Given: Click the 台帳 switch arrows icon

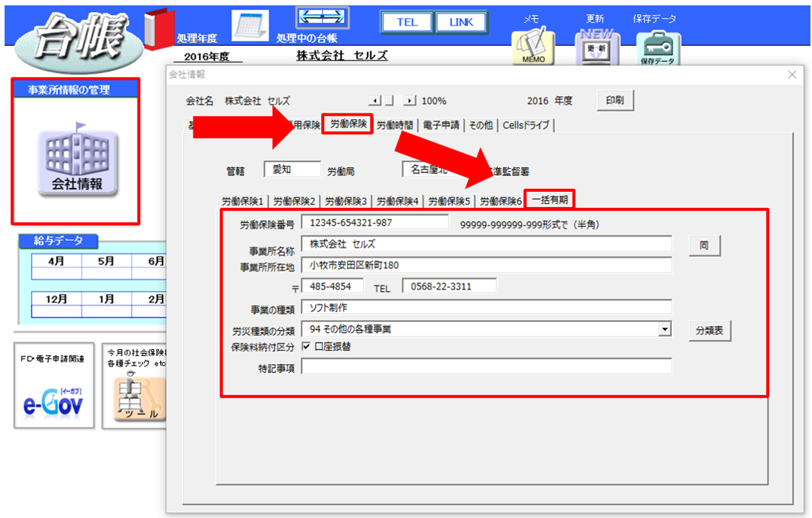Looking at the screenshot, I should click(322, 17).
